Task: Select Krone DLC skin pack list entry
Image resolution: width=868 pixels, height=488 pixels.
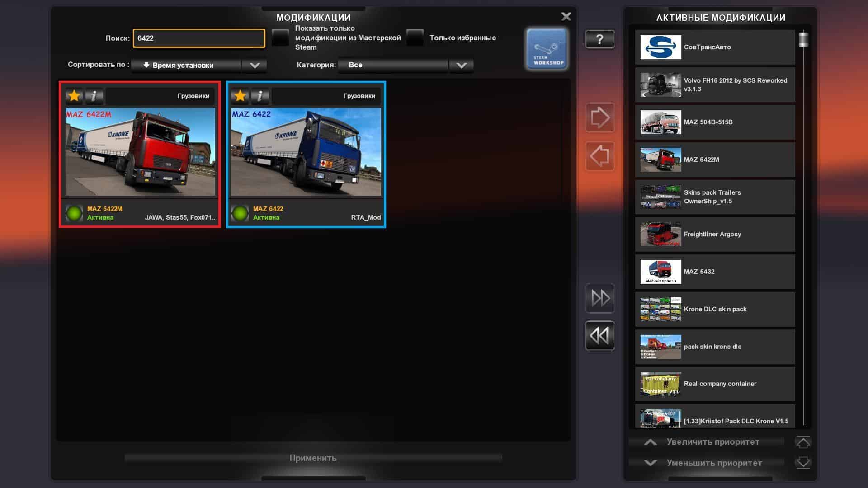Action: (x=714, y=309)
